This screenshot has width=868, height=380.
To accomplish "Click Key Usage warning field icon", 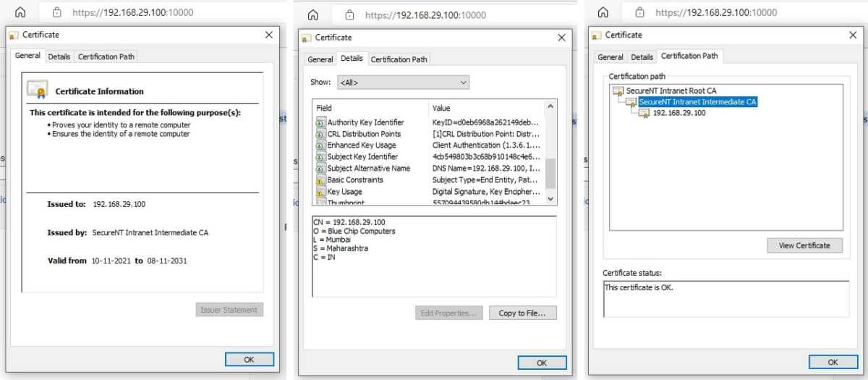I will pyautogui.click(x=320, y=192).
